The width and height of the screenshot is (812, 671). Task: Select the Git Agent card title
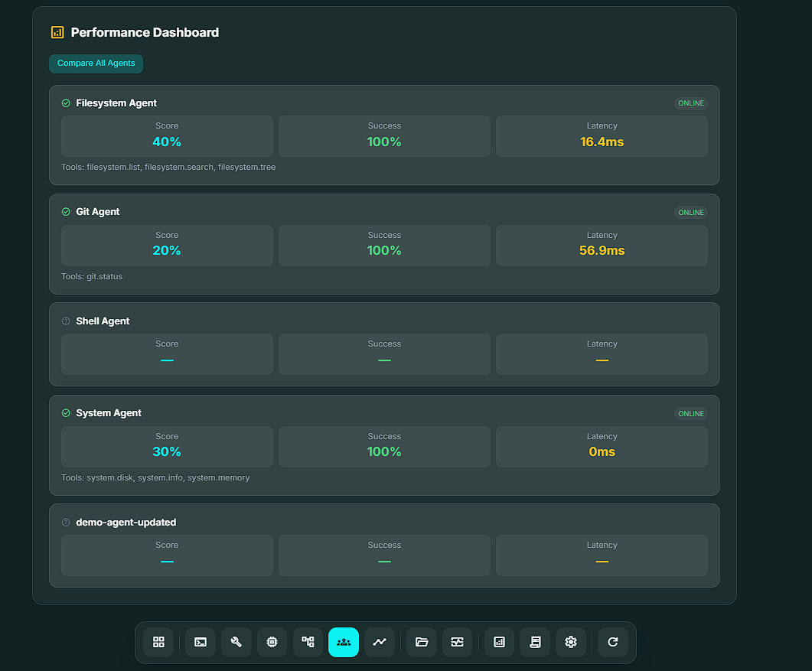pyautogui.click(x=98, y=212)
